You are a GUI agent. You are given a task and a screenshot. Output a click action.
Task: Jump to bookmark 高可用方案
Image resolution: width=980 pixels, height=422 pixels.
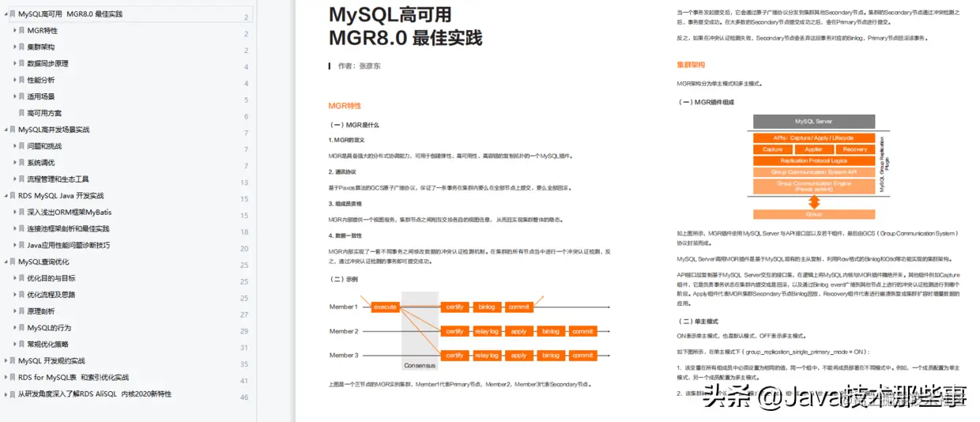[44, 113]
